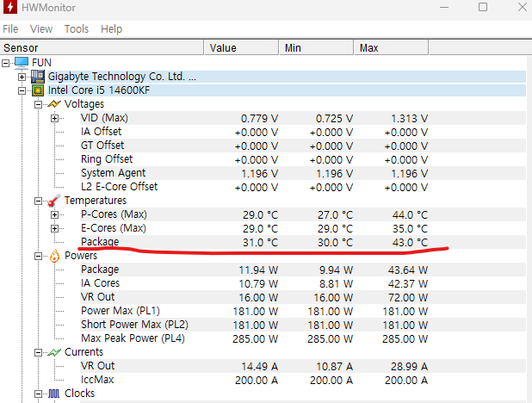Select the L2 E-Core Offset row

click(303, 187)
